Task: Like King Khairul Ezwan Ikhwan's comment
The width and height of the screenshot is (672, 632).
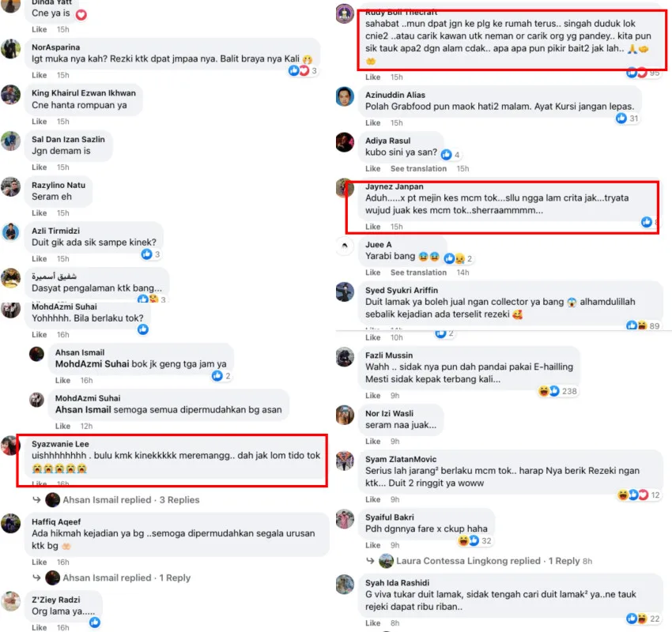Action: pyautogui.click(x=39, y=121)
